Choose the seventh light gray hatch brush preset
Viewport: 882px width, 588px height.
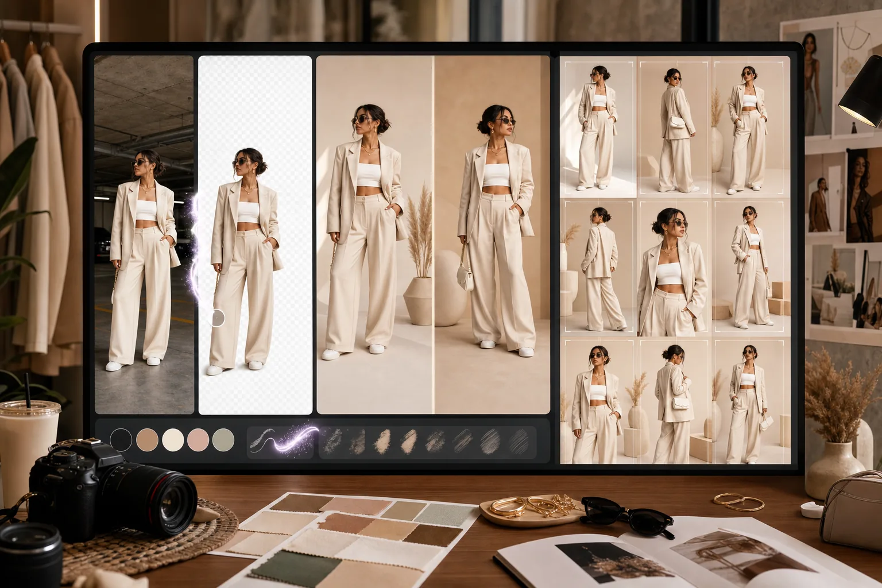click(490, 441)
